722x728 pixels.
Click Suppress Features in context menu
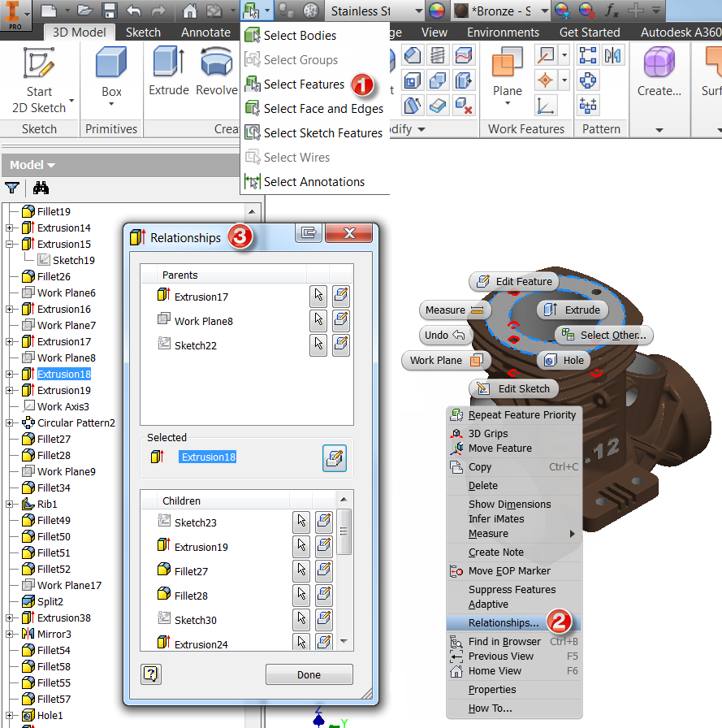(x=512, y=589)
